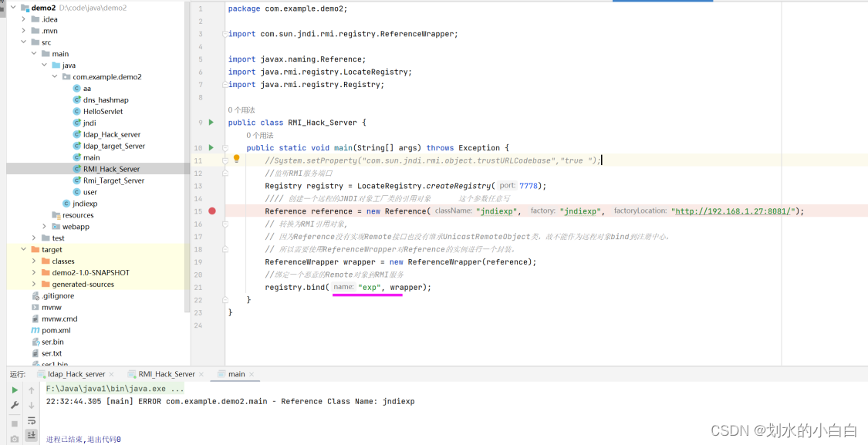This screenshot has width=868, height=445.
Task: Collapse the method end fold marker at line 22
Action: (x=225, y=300)
